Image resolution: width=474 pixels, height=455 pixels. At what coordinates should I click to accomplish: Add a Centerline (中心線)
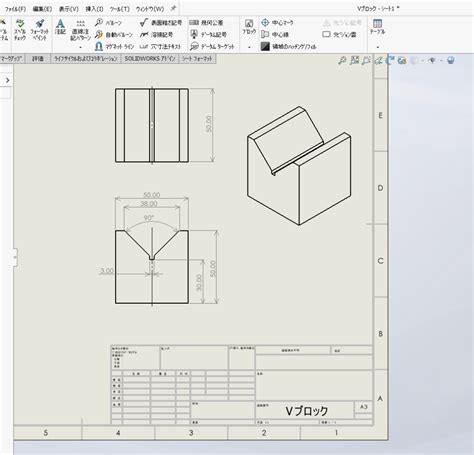tap(275, 35)
